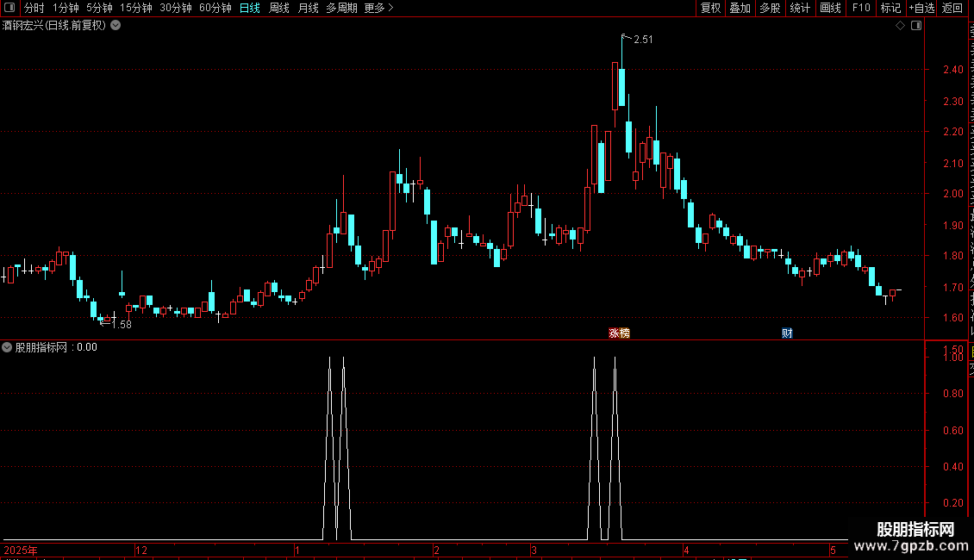The height and width of the screenshot is (560, 974).
Task: Open the 画线 drawing tools
Action: (831, 8)
